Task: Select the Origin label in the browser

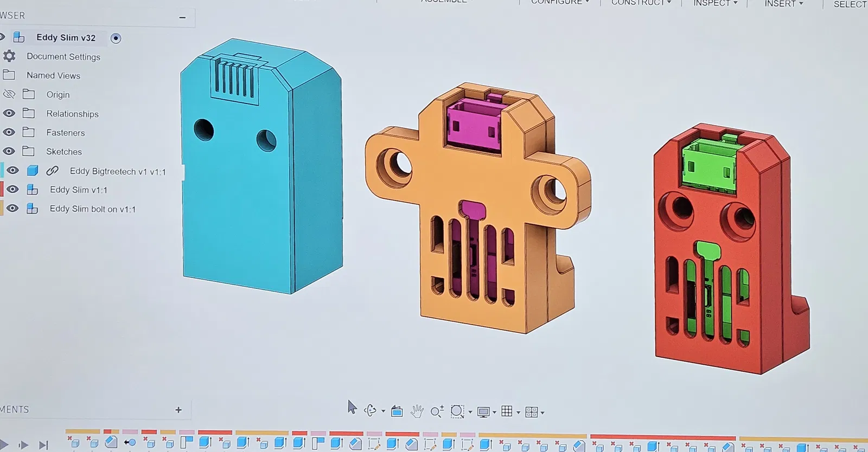Action: [x=58, y=94]
